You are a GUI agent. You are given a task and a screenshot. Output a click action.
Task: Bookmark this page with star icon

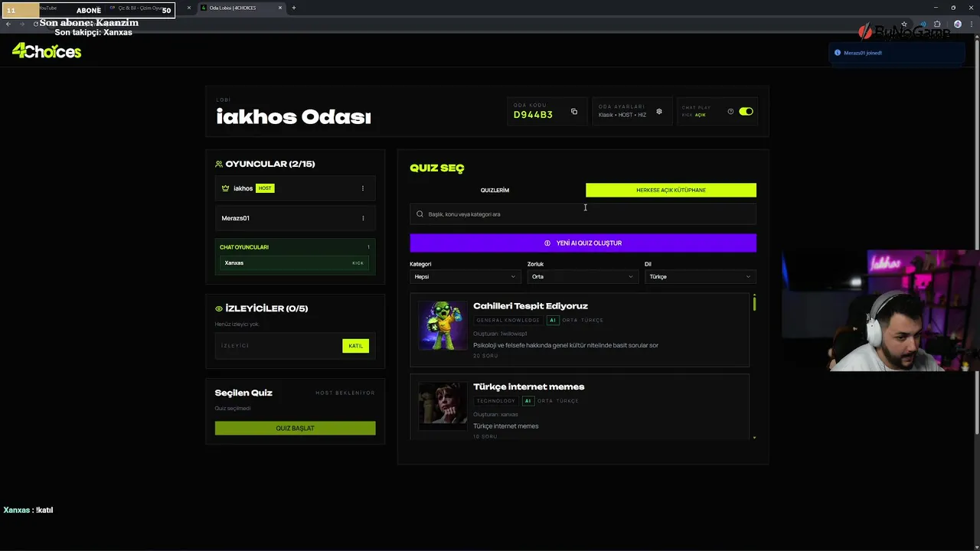(904, 24)
